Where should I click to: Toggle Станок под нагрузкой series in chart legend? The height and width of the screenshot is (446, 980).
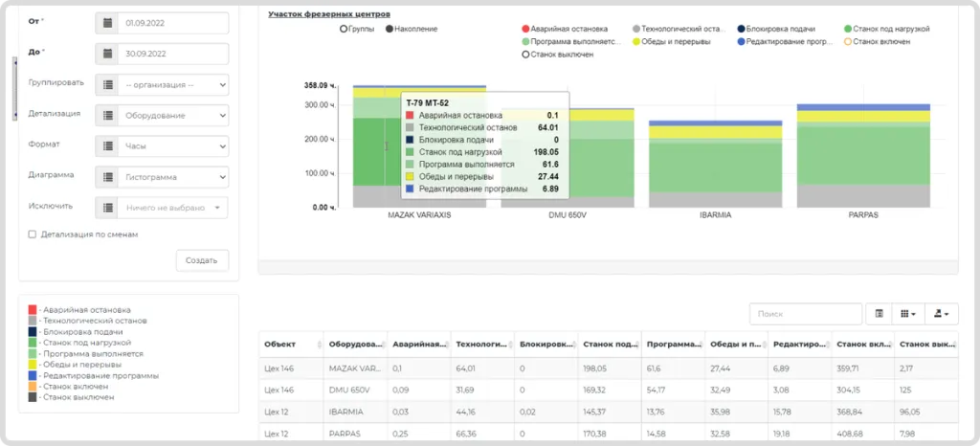coord(887,29)
